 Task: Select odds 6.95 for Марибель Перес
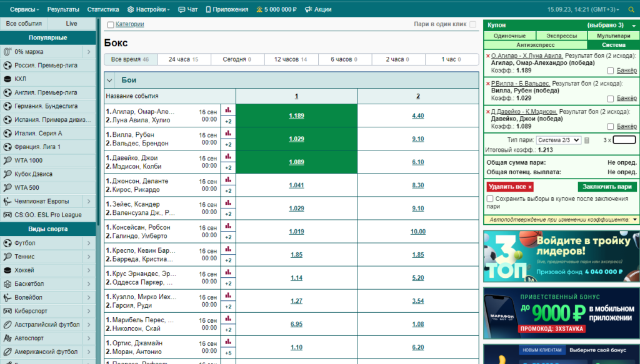coord(296,324)
